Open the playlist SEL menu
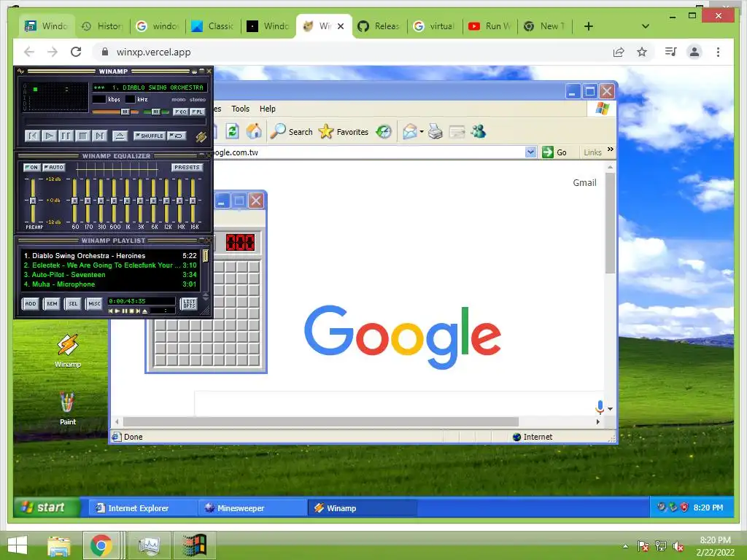The height and width of the screenshot is (560, 747). click(x=73, y=304)
